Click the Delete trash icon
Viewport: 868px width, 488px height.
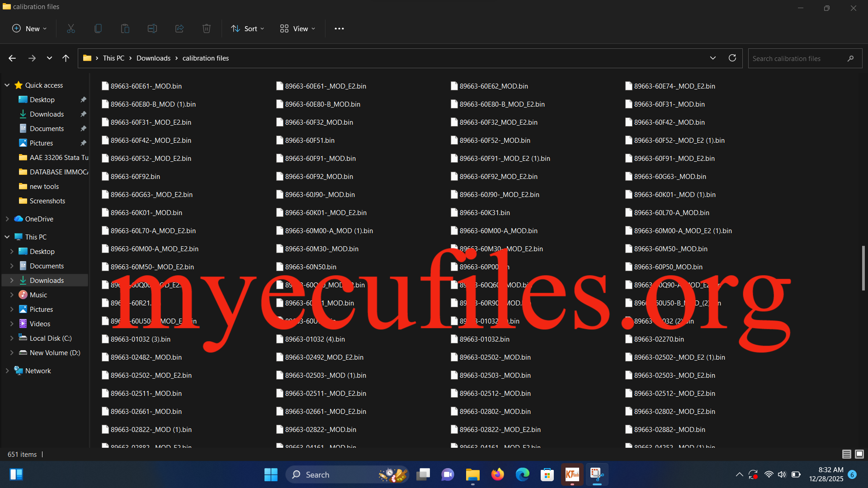[x=207, y=28]
